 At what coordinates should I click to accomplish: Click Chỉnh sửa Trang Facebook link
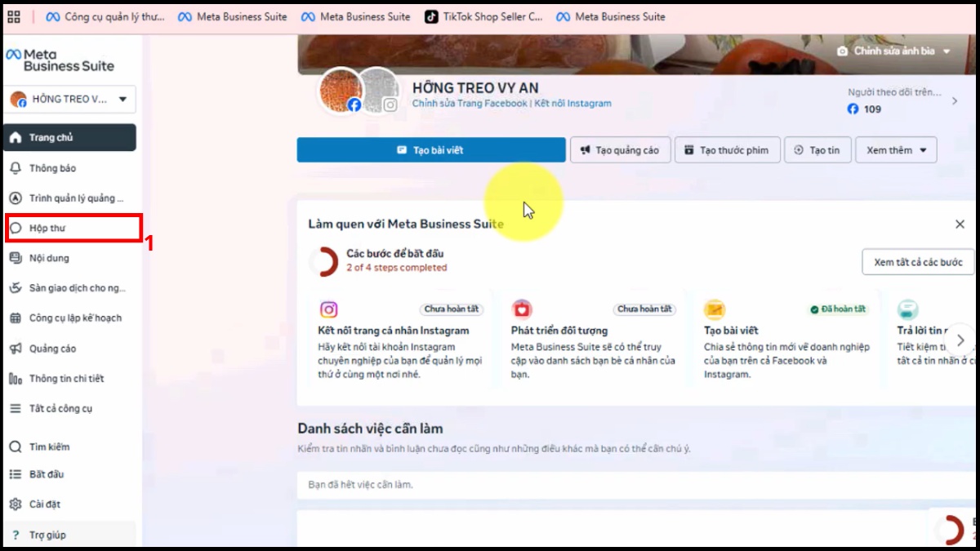470,104
